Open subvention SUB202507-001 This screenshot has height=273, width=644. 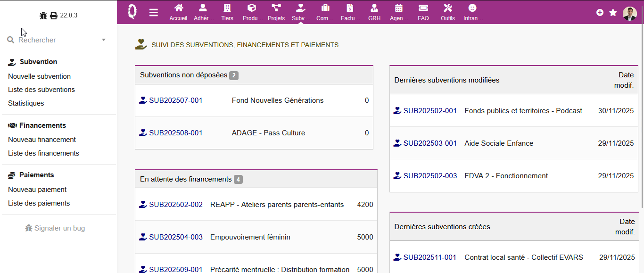pos(175,100)
